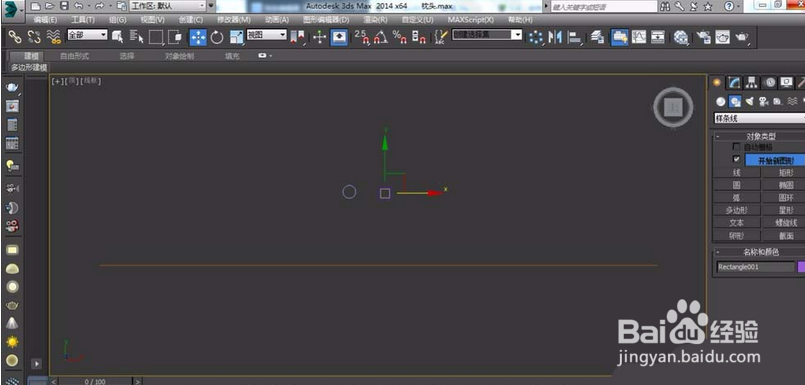Screen dimensions: 805x385
Task: Click the Undo arrow icon
Action: click(79, 6)
